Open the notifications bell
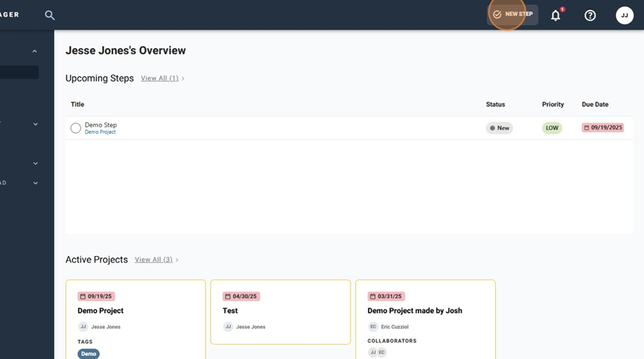 (x=555, y=16)
